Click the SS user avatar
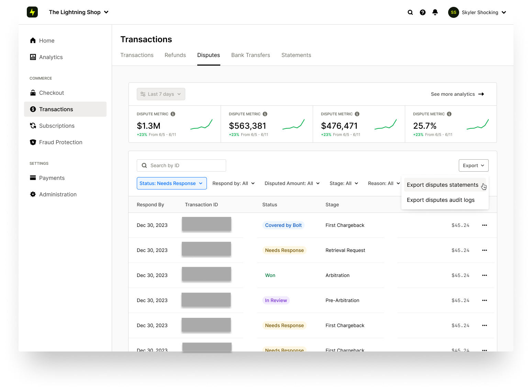This screenshot has width=532, height=392. [454, 12]
